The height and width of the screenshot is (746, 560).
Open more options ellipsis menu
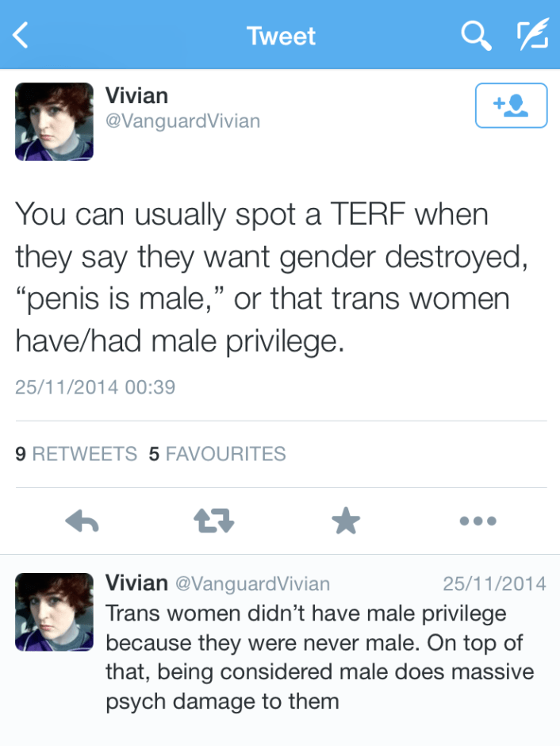[478, 521]
